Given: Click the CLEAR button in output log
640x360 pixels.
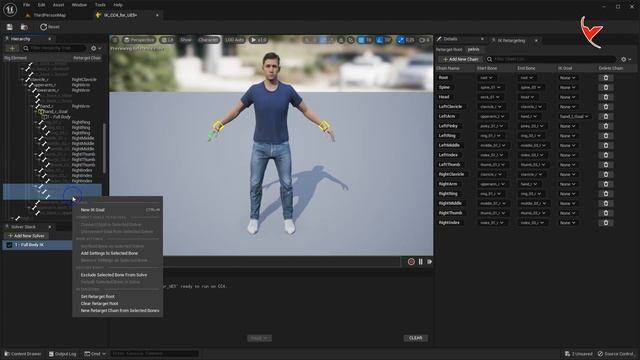Looking at the screenshot, I should pyautogui.click(x=416, y=338).
